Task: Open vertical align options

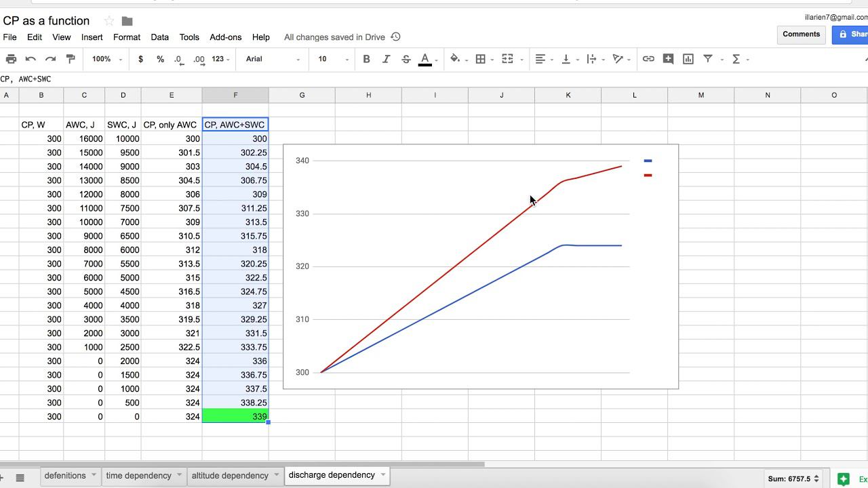Action: pyautogui.click(x=566, y=60)
